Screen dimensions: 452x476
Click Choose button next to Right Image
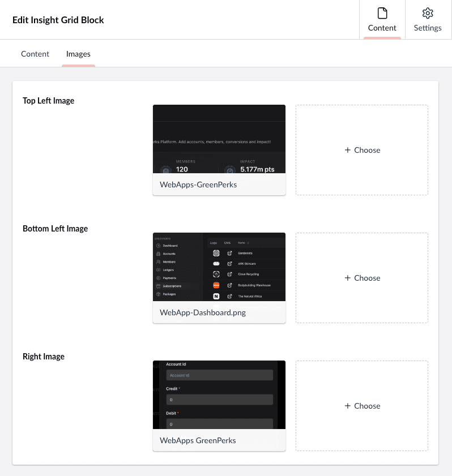tap(362, 406)
